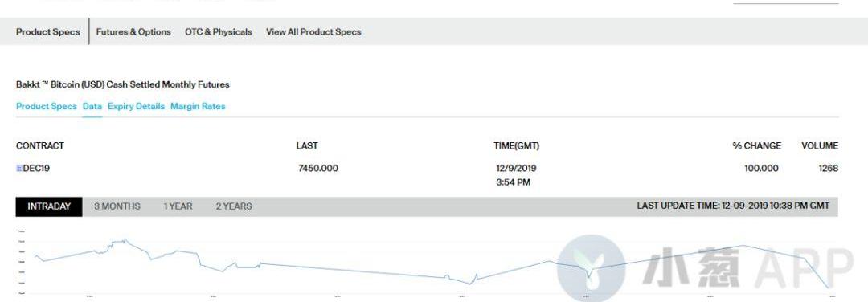The height and width of the screenshot is (302, 868).
Task: Click the DEC19 contract row
Action: point(427,175)
